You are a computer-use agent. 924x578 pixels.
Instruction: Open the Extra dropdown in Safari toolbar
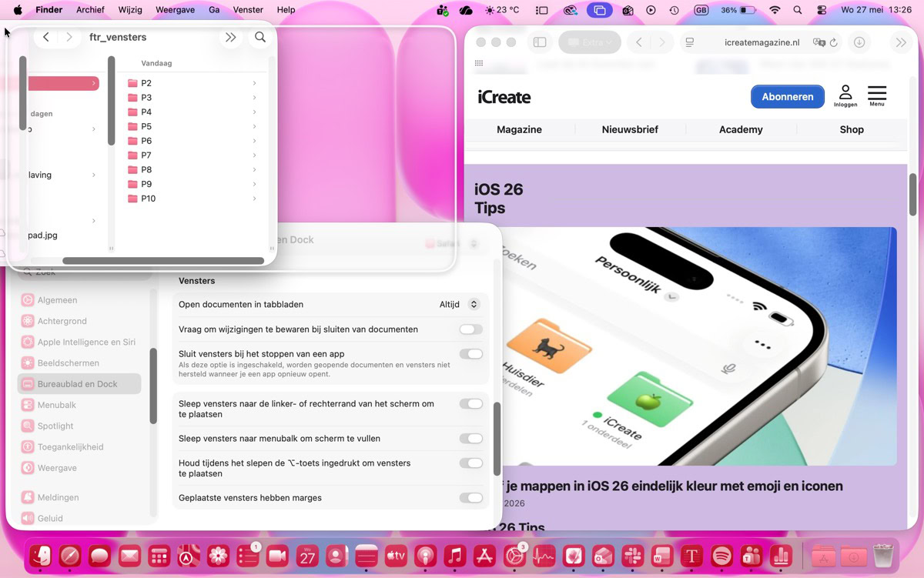coord(590,42)
